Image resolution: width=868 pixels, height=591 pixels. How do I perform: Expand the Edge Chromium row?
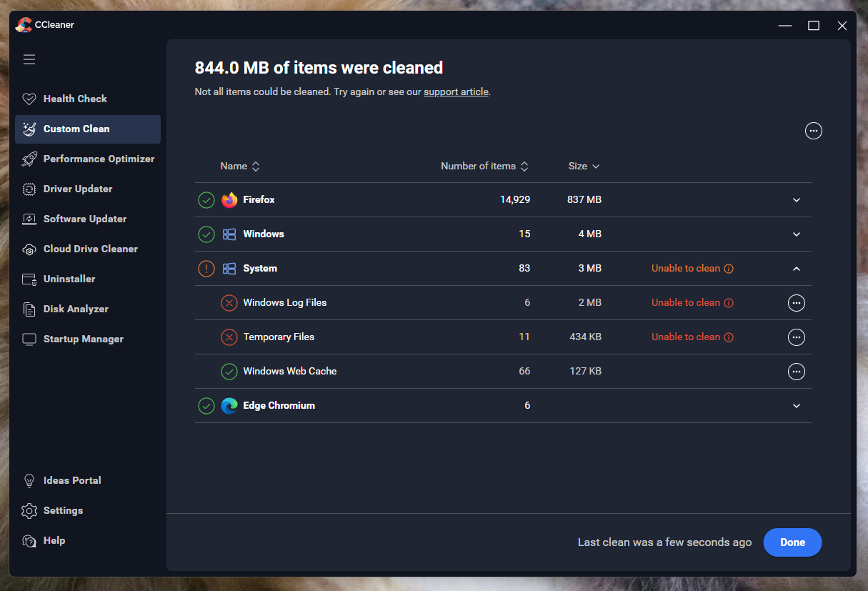797,406
